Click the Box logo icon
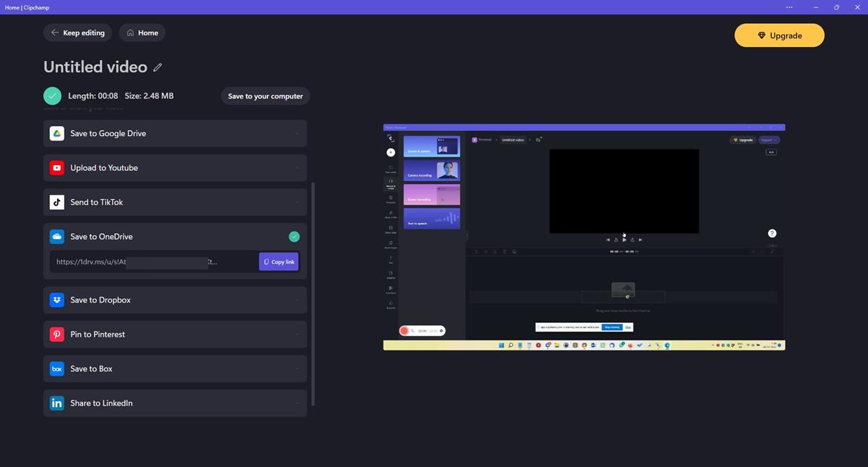Viewport: 868px width, 467px height. pyautogui.click(x=56, y=369)
